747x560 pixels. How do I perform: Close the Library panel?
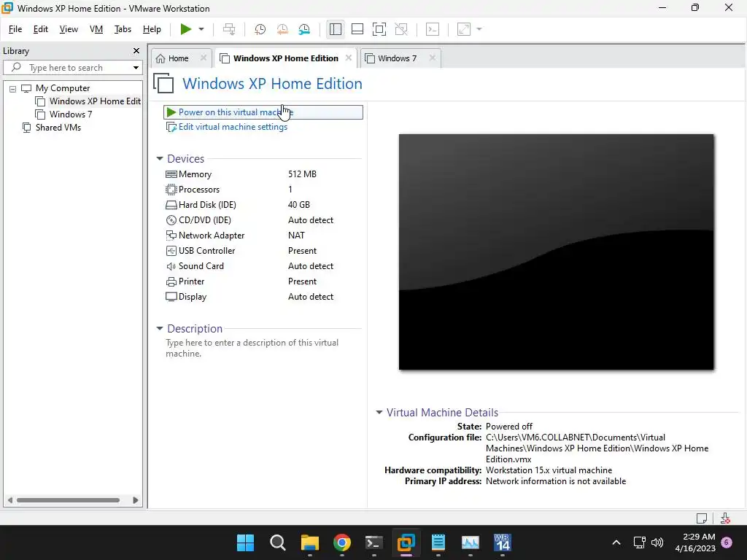point(136,50)
